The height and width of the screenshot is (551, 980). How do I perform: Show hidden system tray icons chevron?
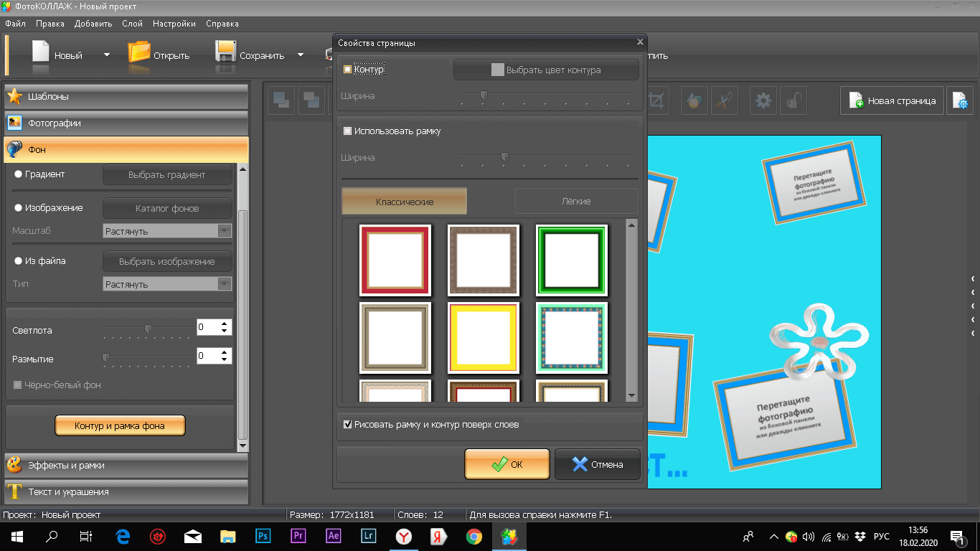coord(773,536)
